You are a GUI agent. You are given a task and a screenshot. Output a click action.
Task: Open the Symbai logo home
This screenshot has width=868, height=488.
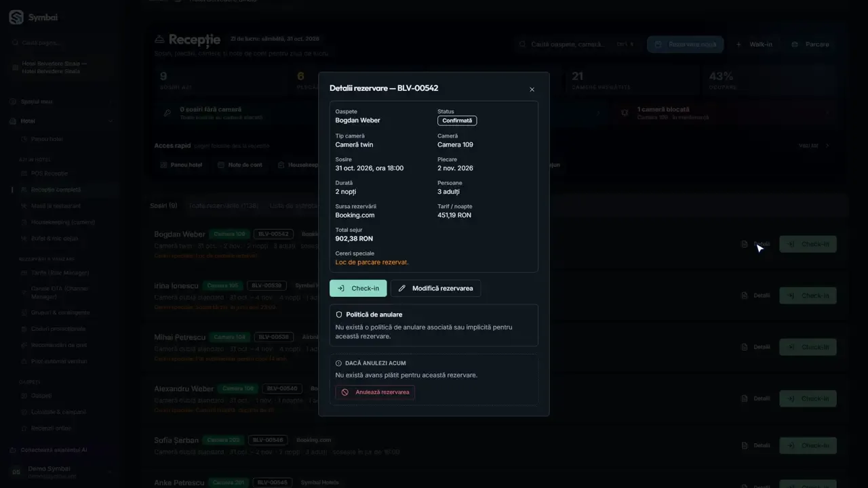tap(34, 18)
